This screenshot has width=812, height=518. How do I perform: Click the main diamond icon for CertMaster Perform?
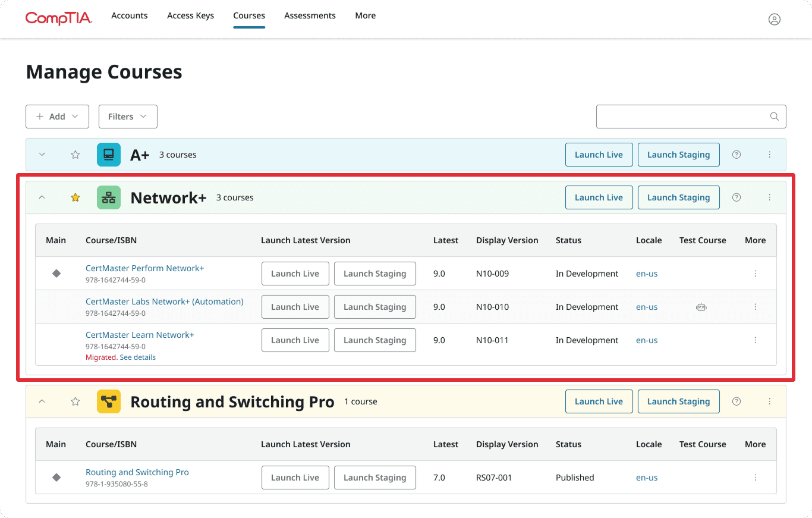(x=56, y=274)
